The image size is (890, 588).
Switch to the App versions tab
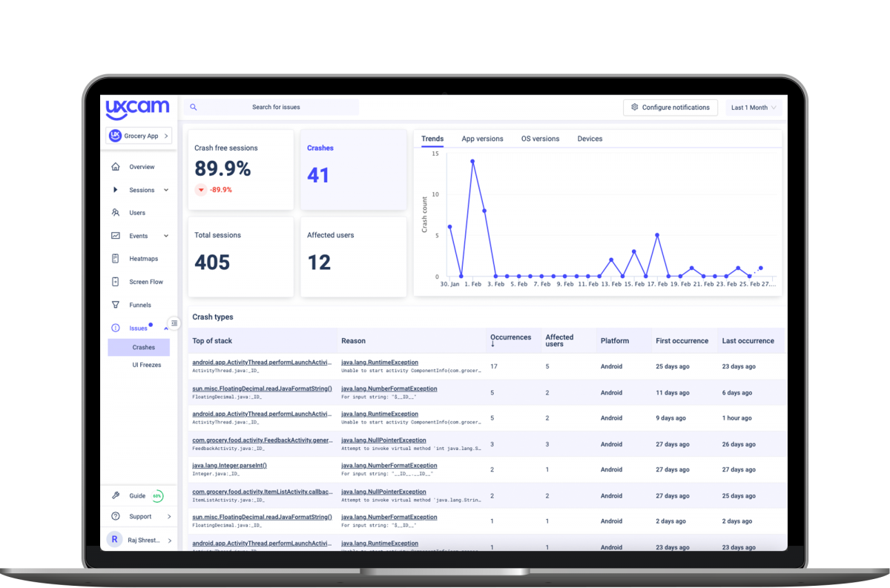click(482, 139)
